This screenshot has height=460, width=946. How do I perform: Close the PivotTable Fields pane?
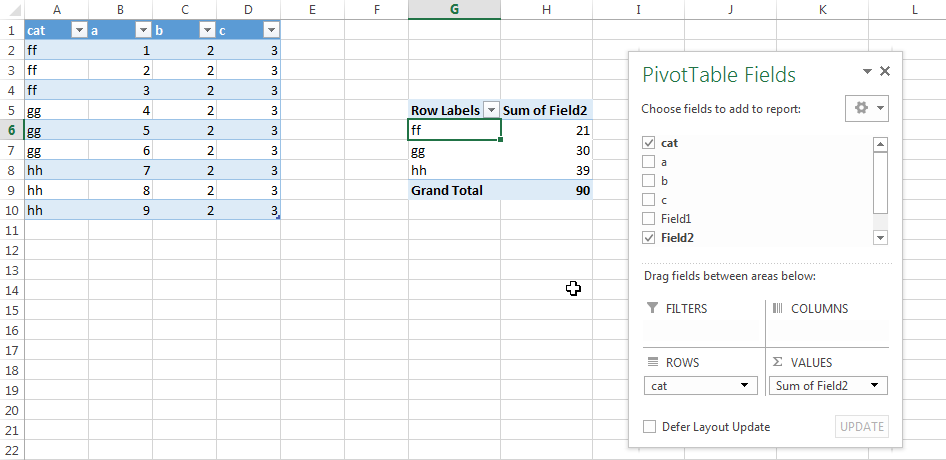click(x=884, y=71)
